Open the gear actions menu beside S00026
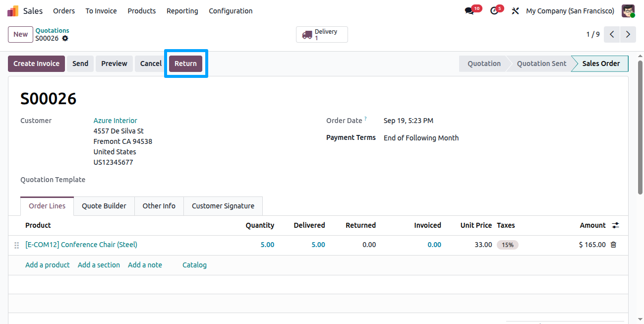The image size is (644, 324). [x=65, y=38]
